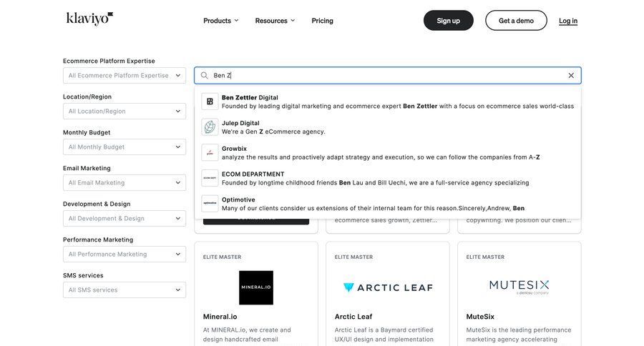This screenshot has width=644, height=346.
Task: Open the All Location/Region dropdown
Action: point(125,112)
